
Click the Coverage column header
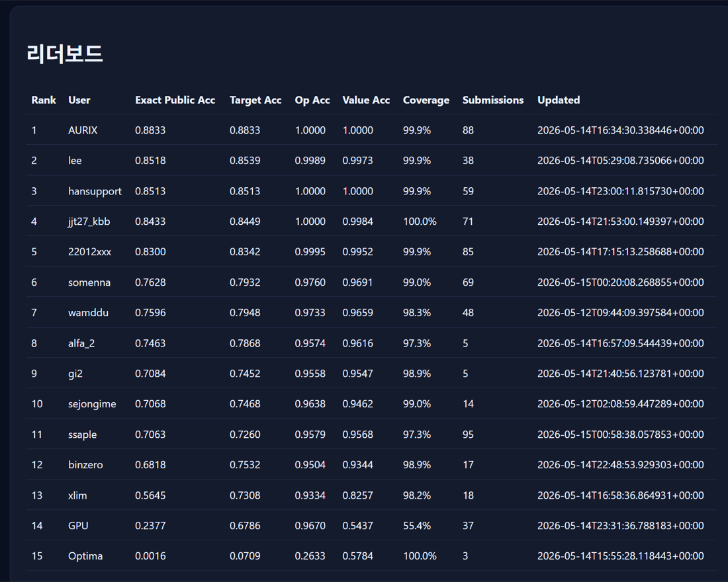pyautogui.click(x=426, y=101)
